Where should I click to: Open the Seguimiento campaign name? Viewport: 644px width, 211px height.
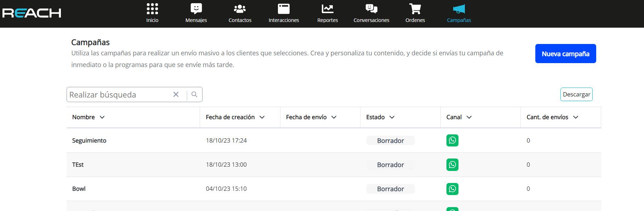[x=89, y=140]
